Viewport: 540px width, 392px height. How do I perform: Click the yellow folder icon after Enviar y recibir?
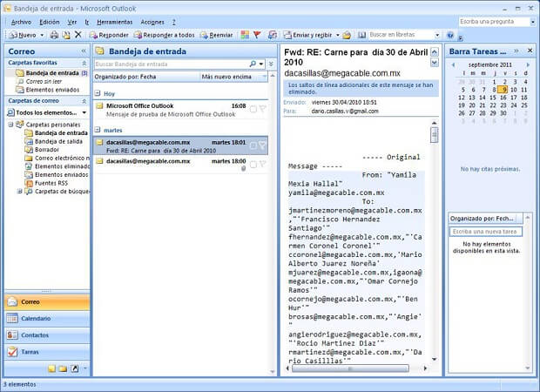tap(347, 35)
